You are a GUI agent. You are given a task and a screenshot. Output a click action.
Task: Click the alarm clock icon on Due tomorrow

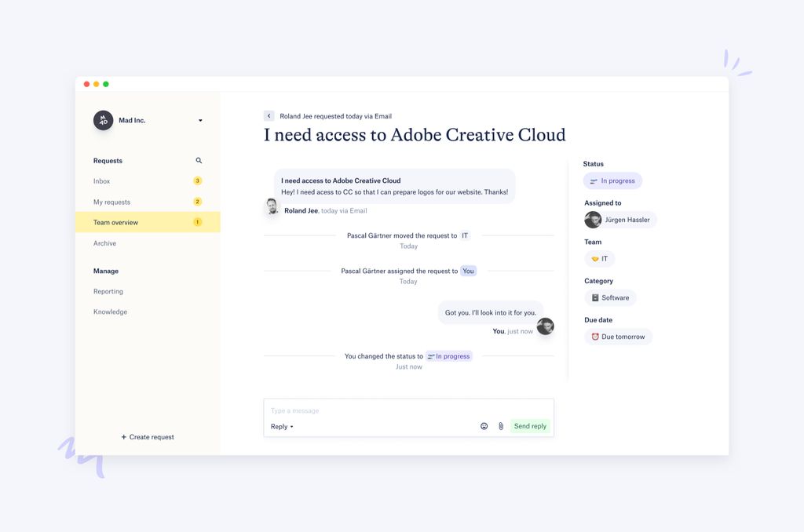[595, 336]
